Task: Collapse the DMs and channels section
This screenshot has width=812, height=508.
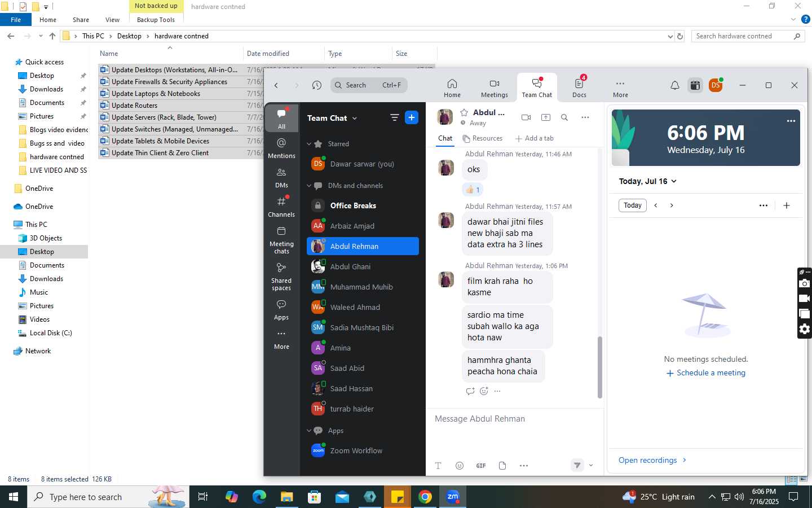Action: coord(309,186)
